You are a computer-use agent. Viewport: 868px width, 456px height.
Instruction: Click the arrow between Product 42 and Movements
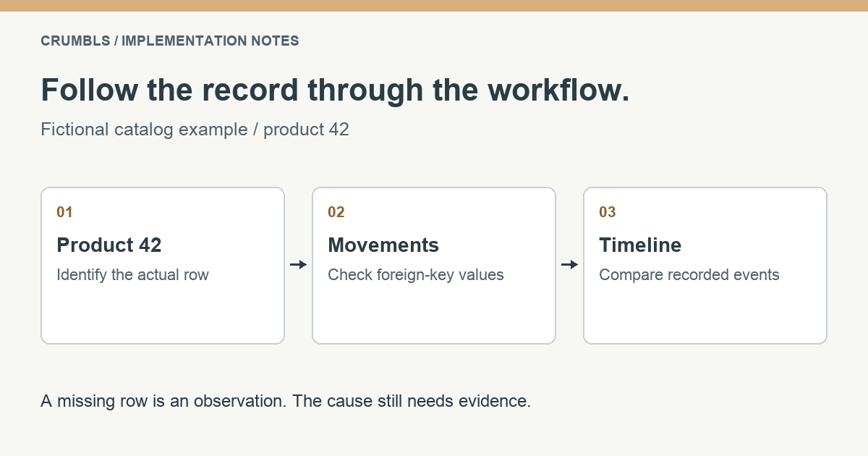pos(298,265)
